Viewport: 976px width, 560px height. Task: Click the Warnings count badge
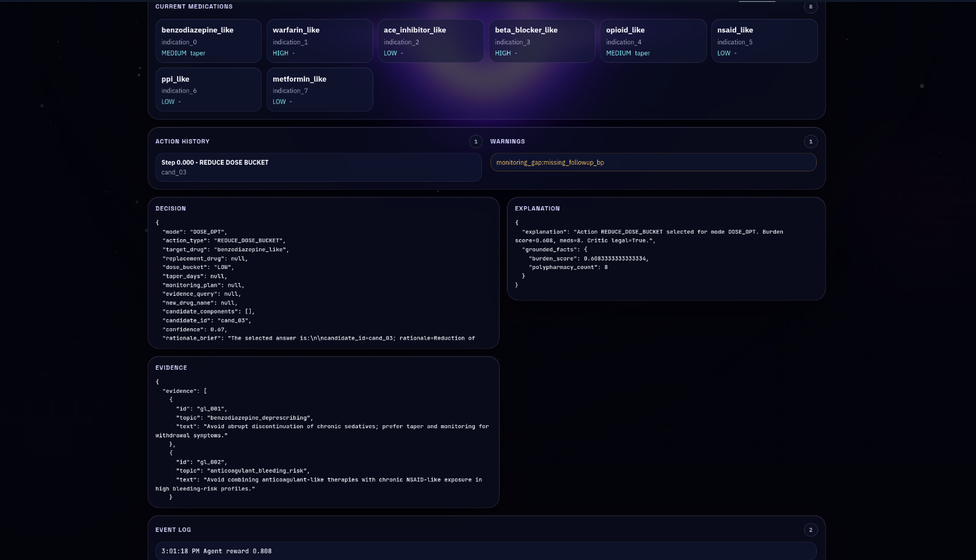811,142
